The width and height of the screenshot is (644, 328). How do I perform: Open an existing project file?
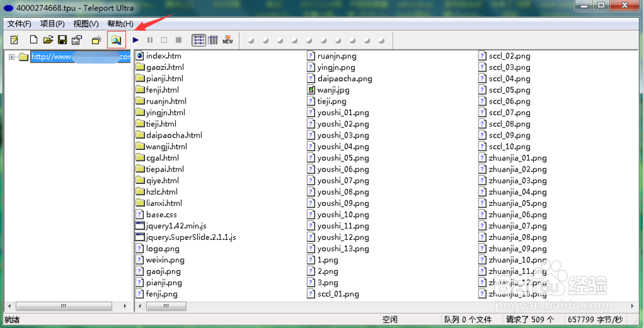point(48,40)
